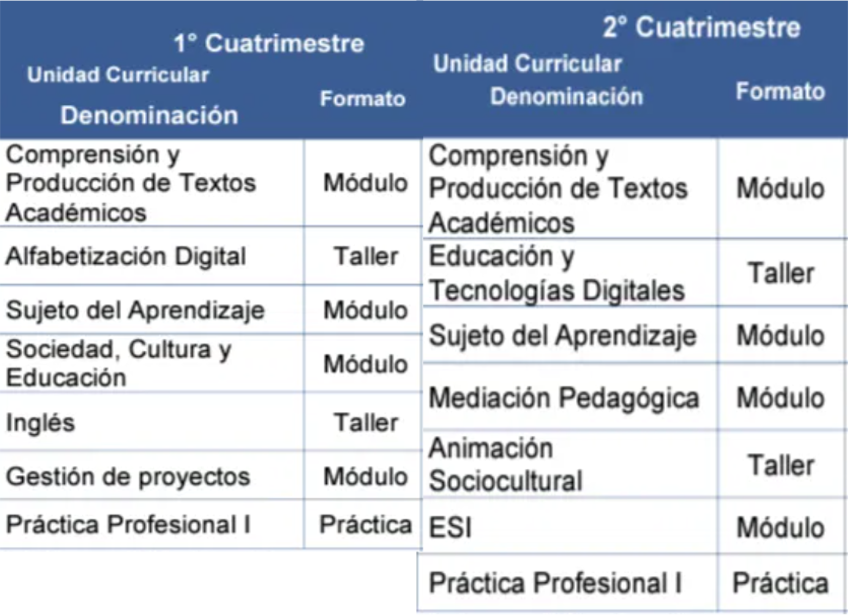Select the Taller format cell beside Inglés
The image size is (851, 616).
tap(366, 422)
